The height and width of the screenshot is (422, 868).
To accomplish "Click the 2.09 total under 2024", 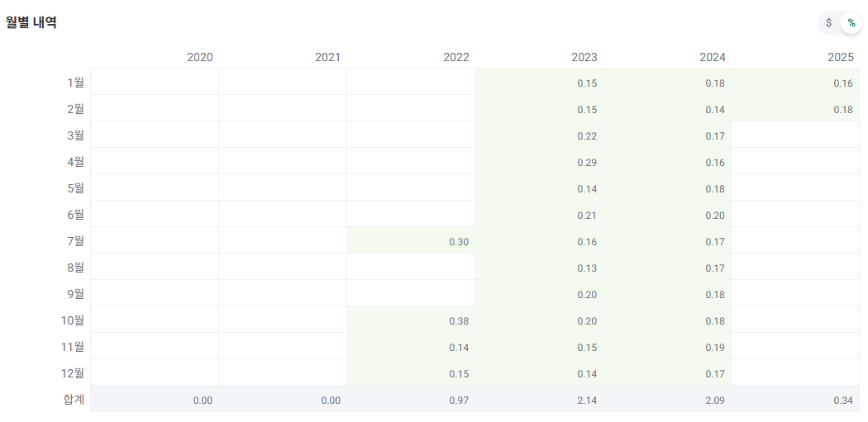I will (x=667, y=400).
